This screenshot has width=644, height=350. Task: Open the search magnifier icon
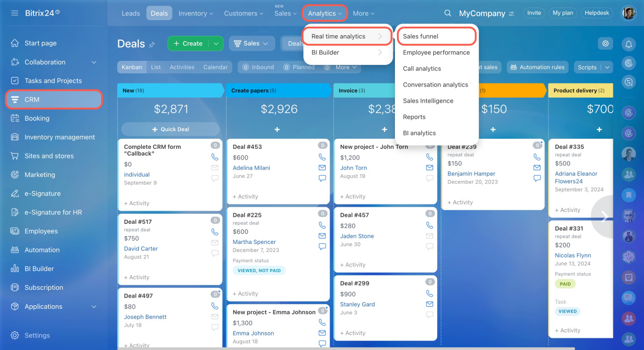pyautogui.click(x=448, y=13)
